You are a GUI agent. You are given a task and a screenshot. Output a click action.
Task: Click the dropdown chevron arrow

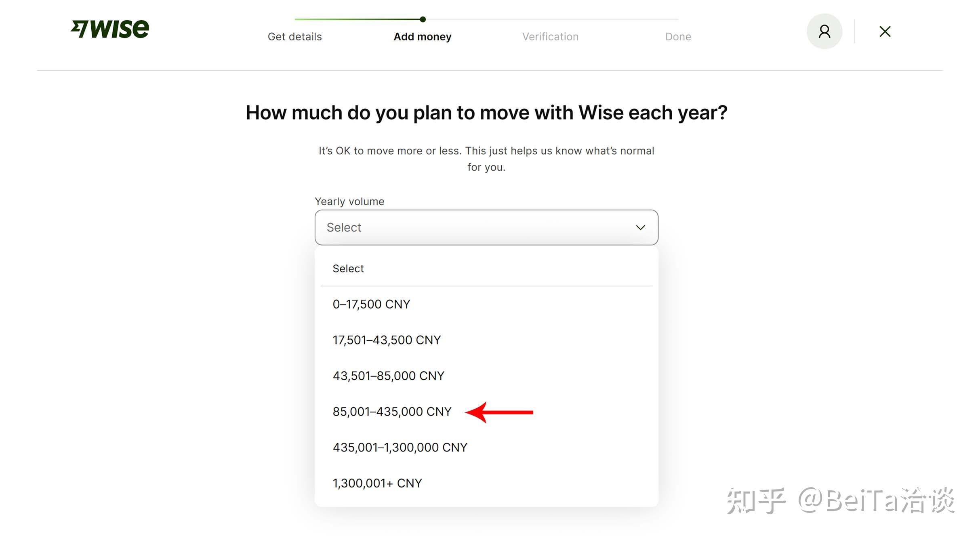click(x=640, y=227)
